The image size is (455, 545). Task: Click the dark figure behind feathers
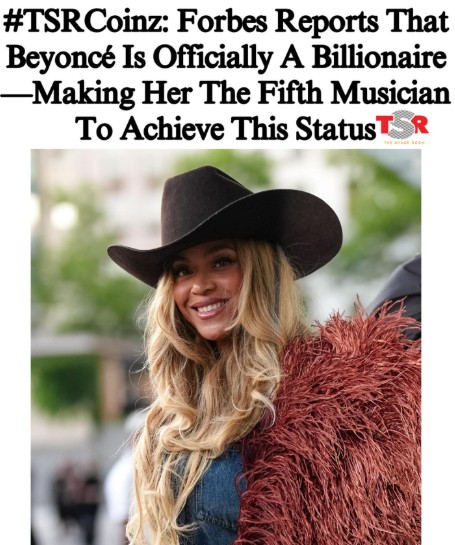point(400,288)
